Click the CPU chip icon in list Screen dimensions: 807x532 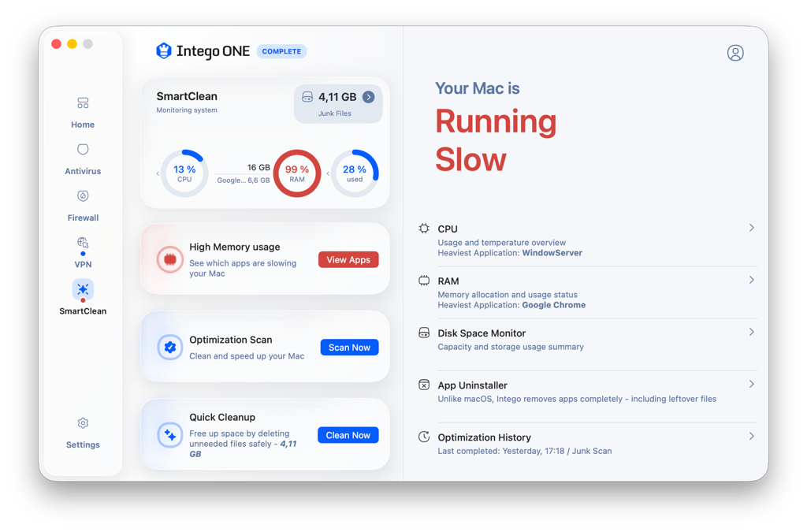click(x=423, y=229)
